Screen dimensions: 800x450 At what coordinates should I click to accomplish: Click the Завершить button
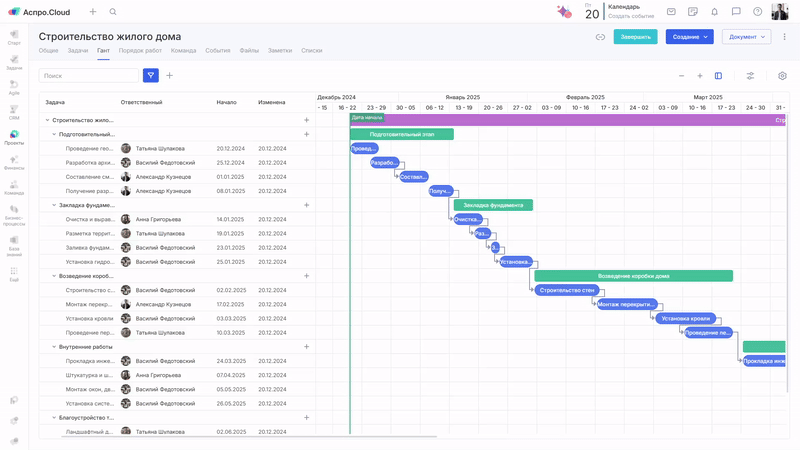pos(635,37)
